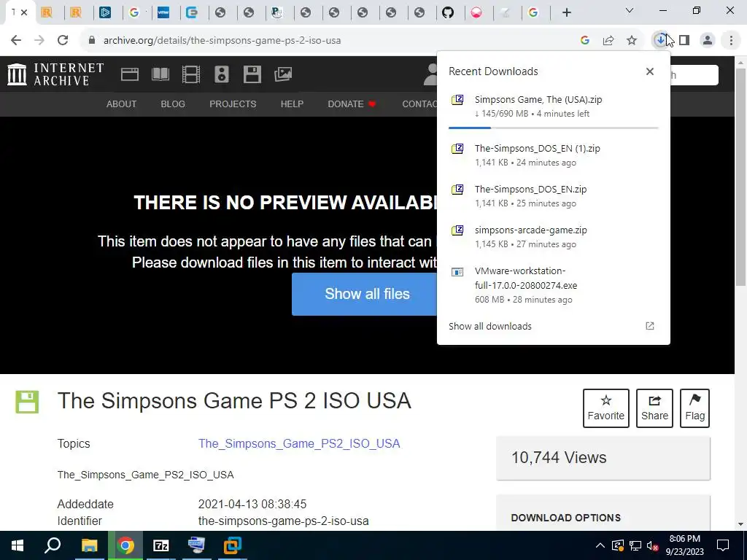Open The_Simpsons_Game_PS2_ISO_USA topic link
The width and height of the screenshot is (747, 560).
(299, 443)
